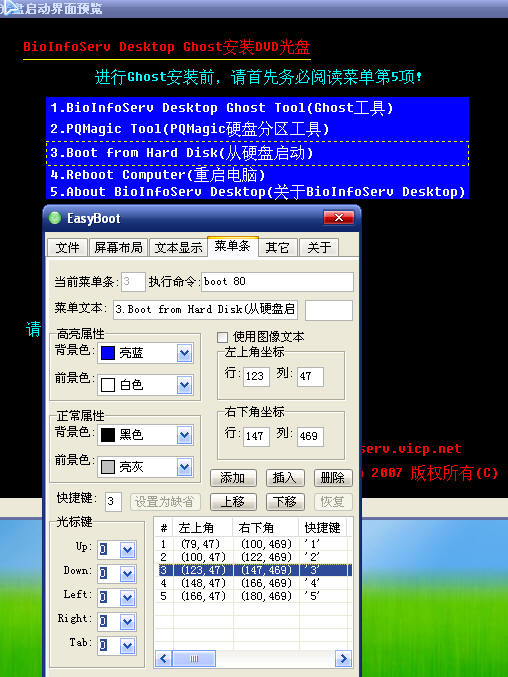This screenshot has height=677, width=508.
Task: Click preview menu item 2 PQMagic Tool
Action: [x=257, y=129]
